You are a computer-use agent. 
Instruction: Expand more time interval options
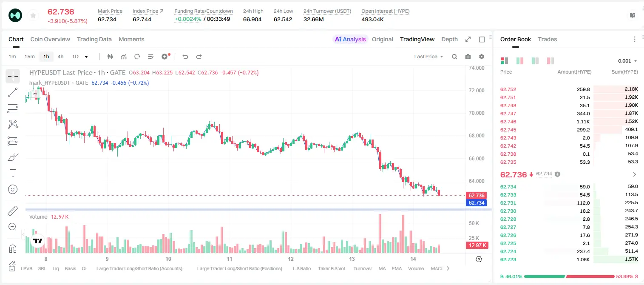click(87, 57)
